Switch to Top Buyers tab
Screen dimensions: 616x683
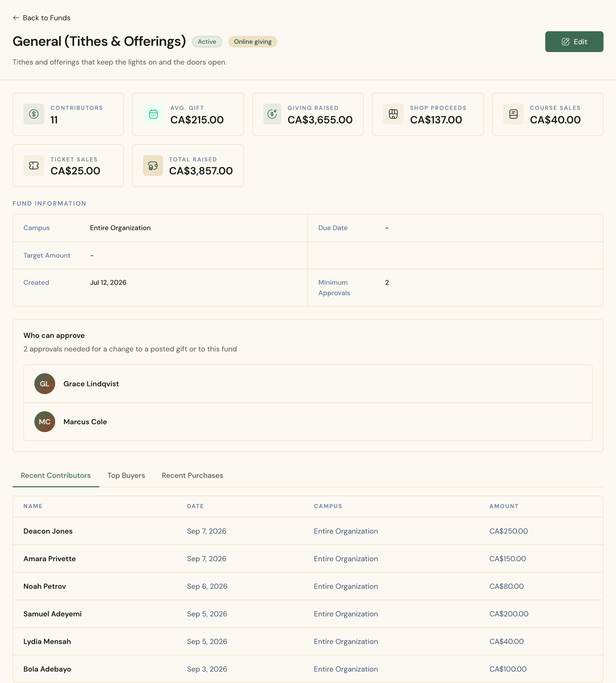point(126,476)
